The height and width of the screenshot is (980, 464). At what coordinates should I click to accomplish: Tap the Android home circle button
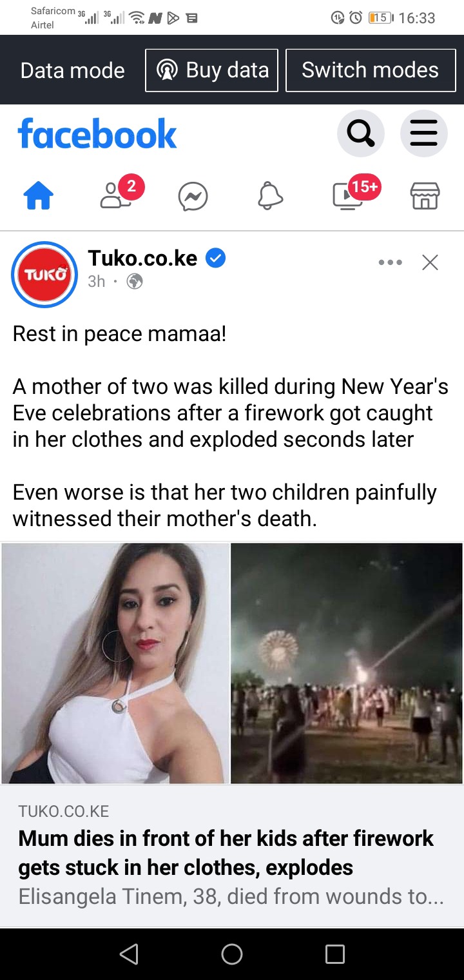tap(232, 954)
